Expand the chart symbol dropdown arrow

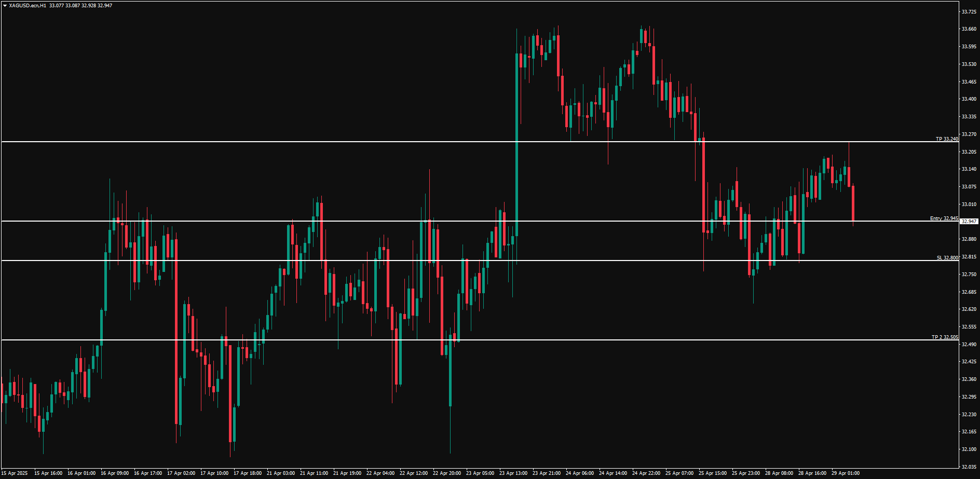tap(4, 6)
